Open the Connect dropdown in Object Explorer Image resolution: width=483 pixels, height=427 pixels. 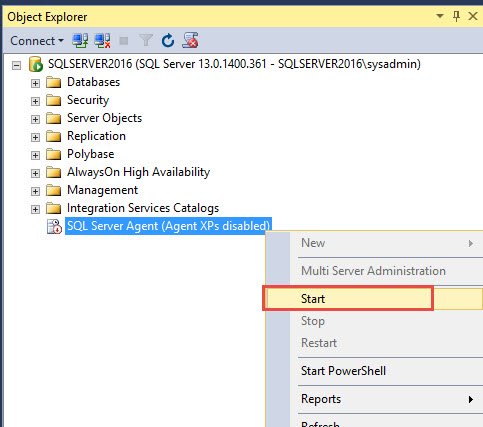click(37, 41)
